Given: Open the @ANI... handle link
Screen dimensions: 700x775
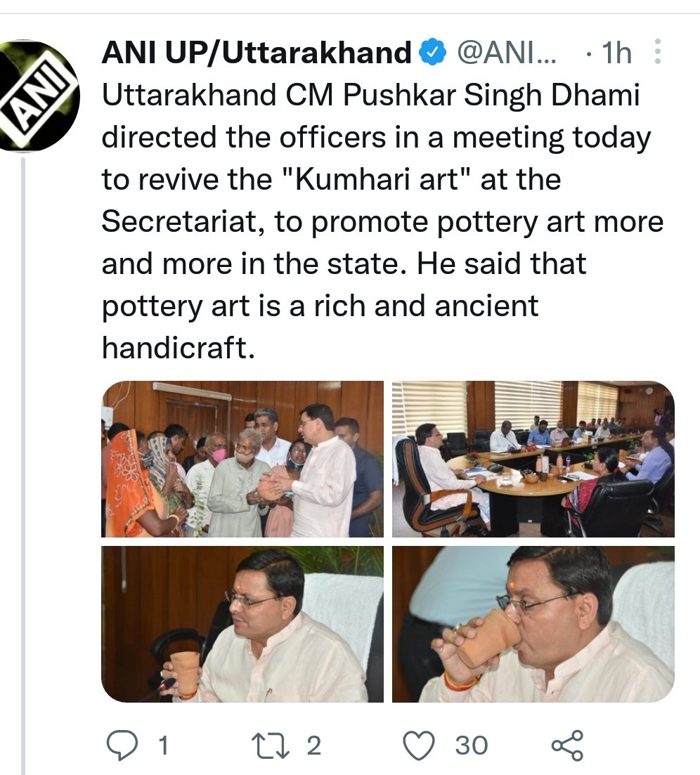Looking at the screenshot, I should click(x=507, y=53).
